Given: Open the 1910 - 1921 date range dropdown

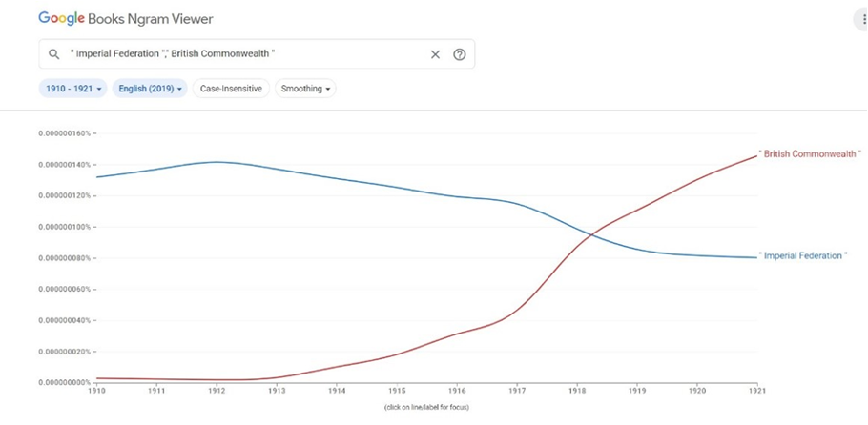Looking at the screenshot, I should pyautogui.click(x=73, y=89).
